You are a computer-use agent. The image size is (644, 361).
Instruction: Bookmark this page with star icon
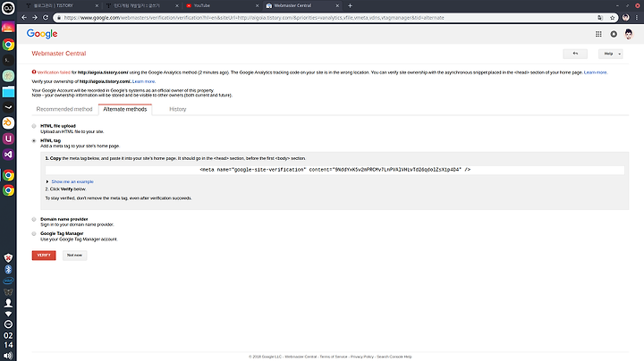point(613,18)
